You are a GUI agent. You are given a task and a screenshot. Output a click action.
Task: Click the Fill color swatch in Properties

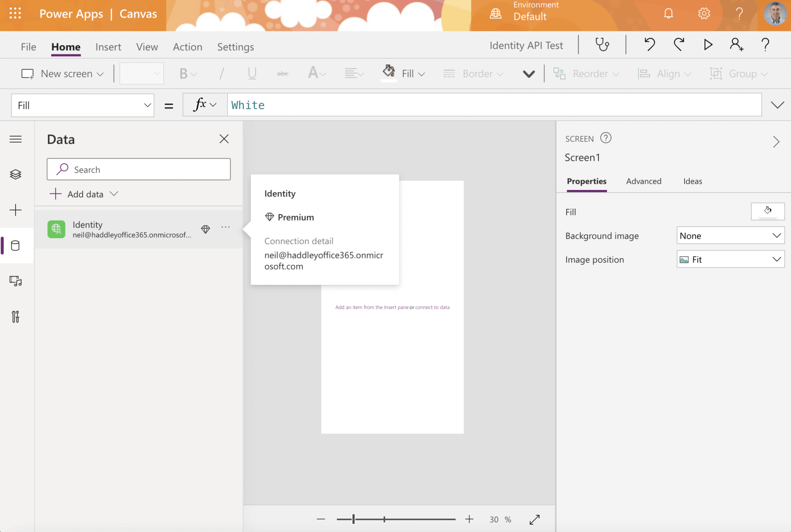pyautogui.click(x=767, y=212)
